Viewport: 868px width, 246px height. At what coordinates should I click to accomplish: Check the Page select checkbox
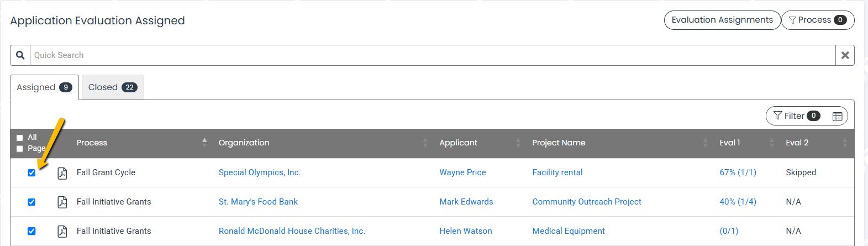[20, 149]
